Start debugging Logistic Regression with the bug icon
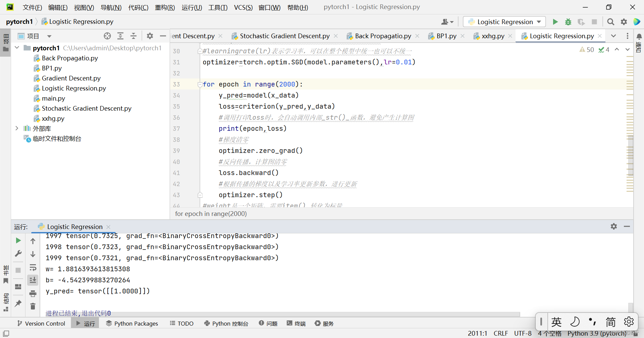This screenshot has height=338, width=644. [x=568, y=21]
